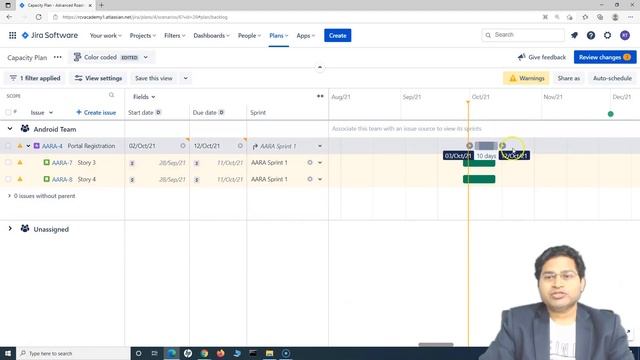Tick the select-all issues checkbox
Image resolution: width=640 pixels, height=360 pixels.
tap(8, 112)
